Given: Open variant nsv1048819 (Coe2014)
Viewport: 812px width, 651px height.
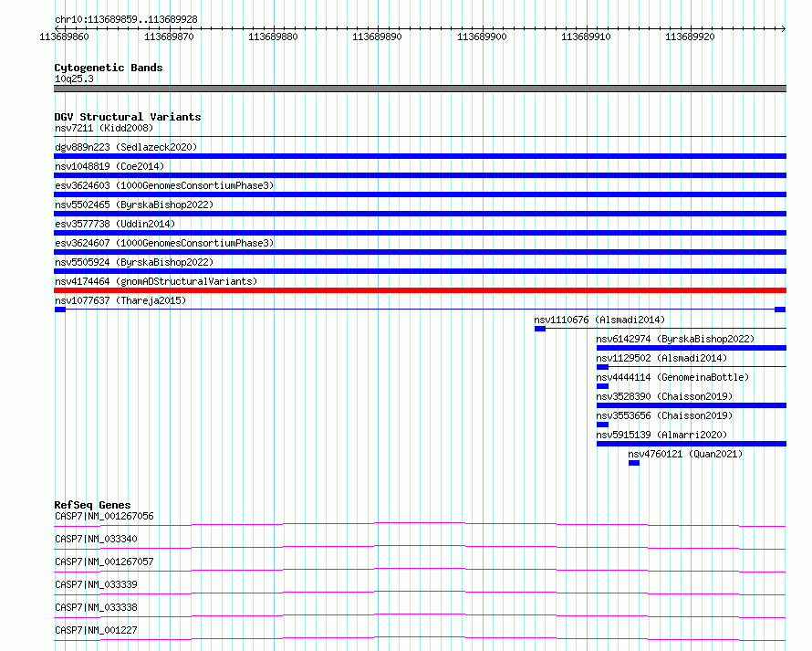Looking at the screenshot, I should coord(109,166).
